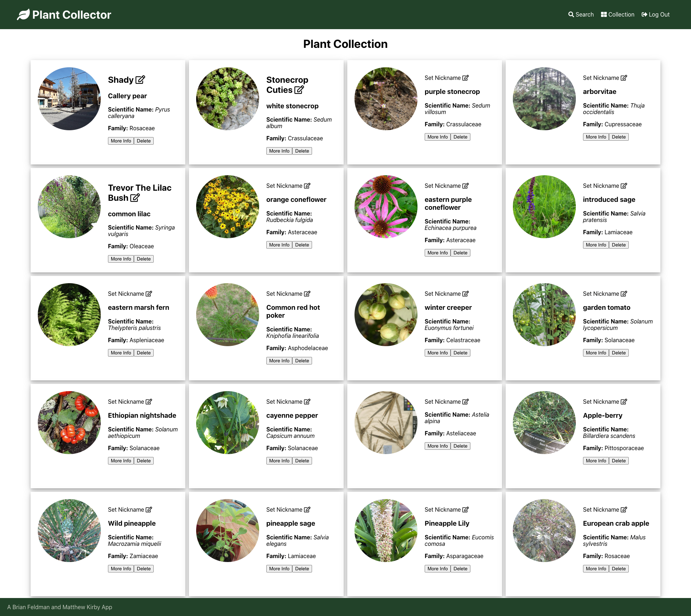Open More Info for Ethiopian nightshade
The height and width of the screenshot is (616, 691).
click(121, 461)
